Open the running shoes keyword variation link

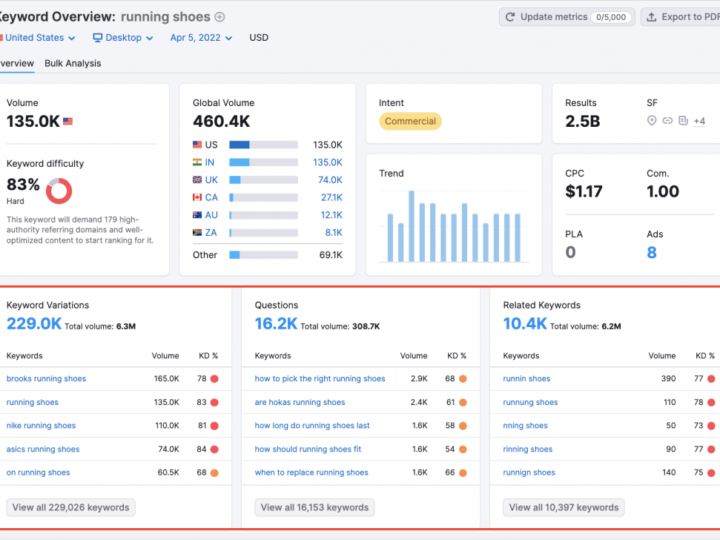[x=32, y=402]
